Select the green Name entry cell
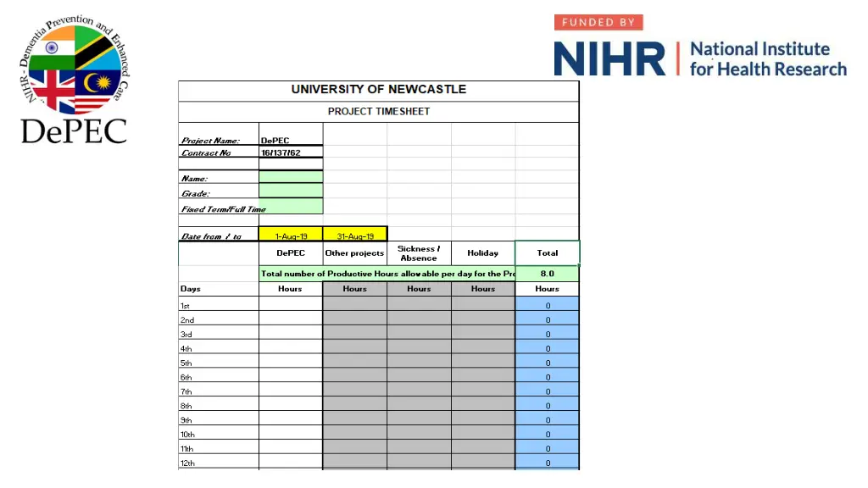 [291, 177]
